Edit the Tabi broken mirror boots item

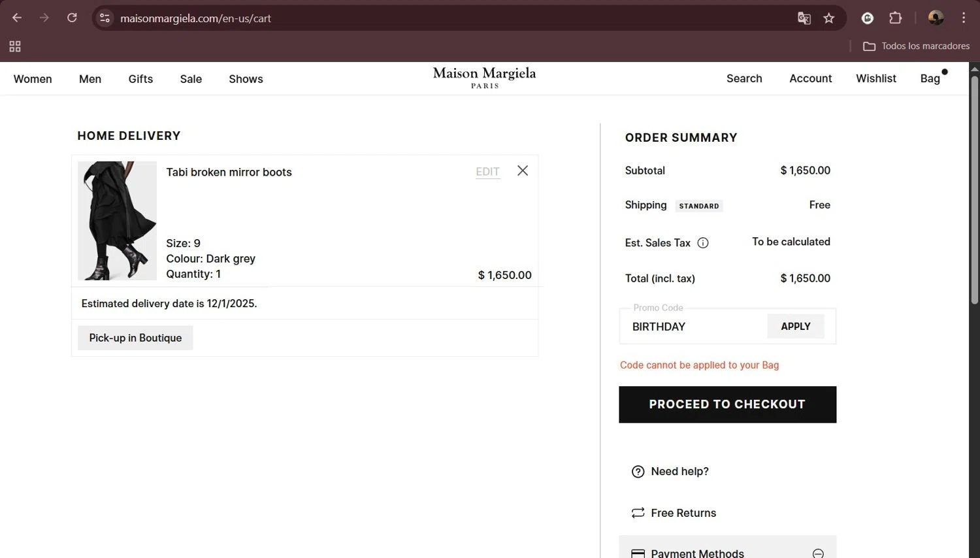click(x=487, y=172)
